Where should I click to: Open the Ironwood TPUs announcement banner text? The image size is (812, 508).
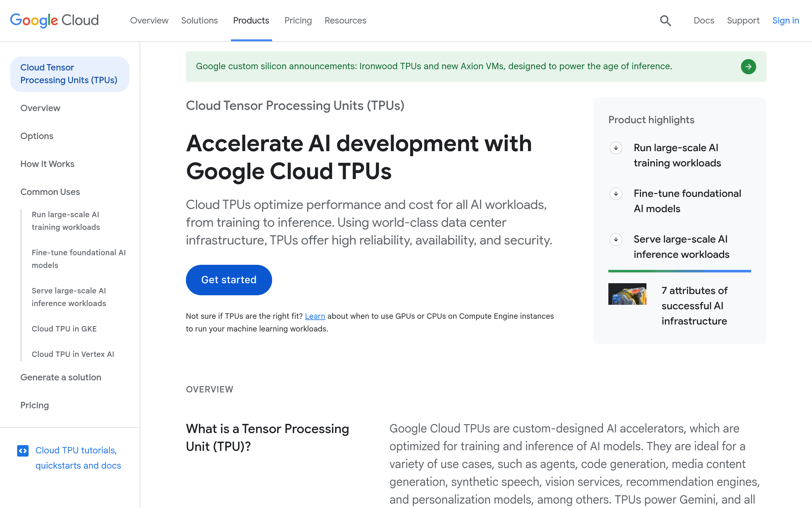(x=434, y=66)
